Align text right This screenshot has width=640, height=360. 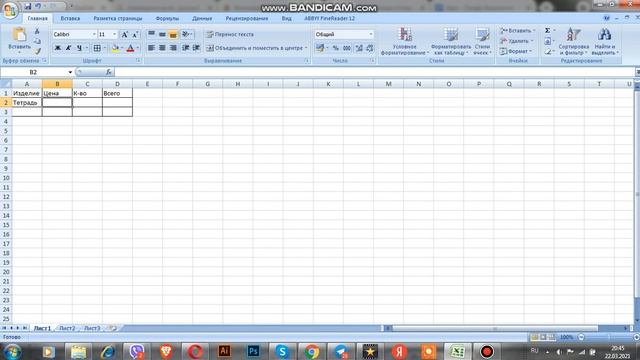point(173,48)
